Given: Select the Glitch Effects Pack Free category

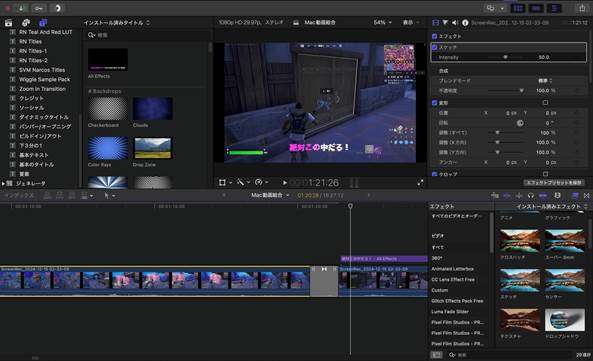Looking at the screenshot, I should coord(457,301).
